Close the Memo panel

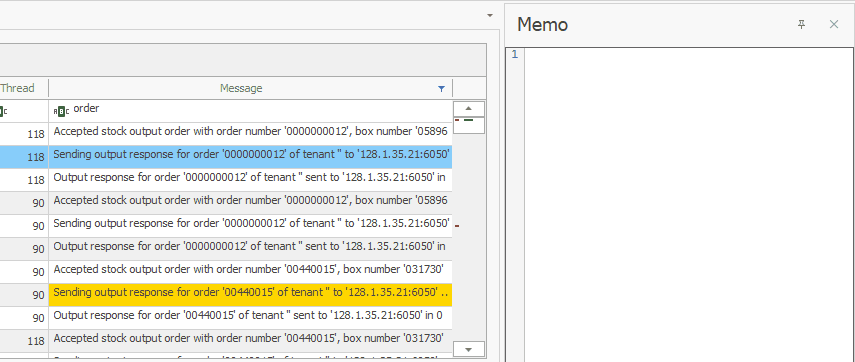tap(834, 24)
